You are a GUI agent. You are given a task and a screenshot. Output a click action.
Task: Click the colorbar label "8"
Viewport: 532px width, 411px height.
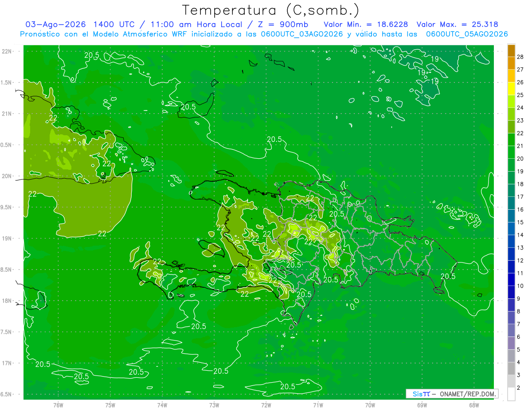click(x=518, y=312)
